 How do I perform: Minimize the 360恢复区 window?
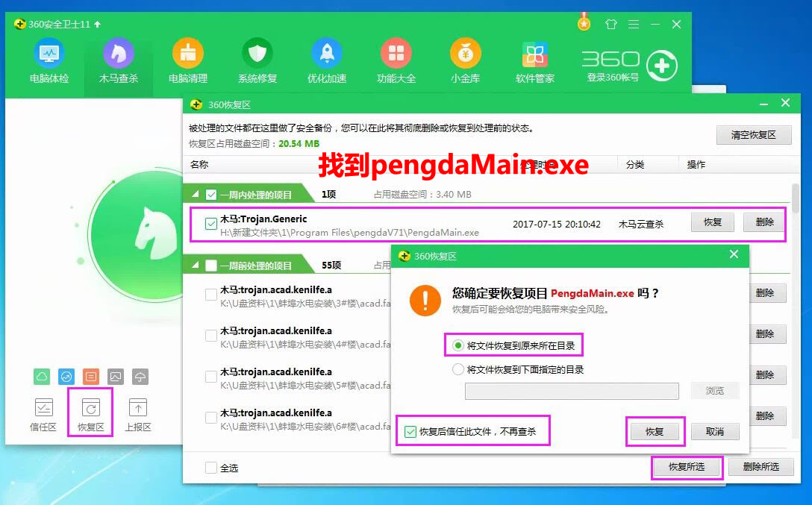pos(763,104)
